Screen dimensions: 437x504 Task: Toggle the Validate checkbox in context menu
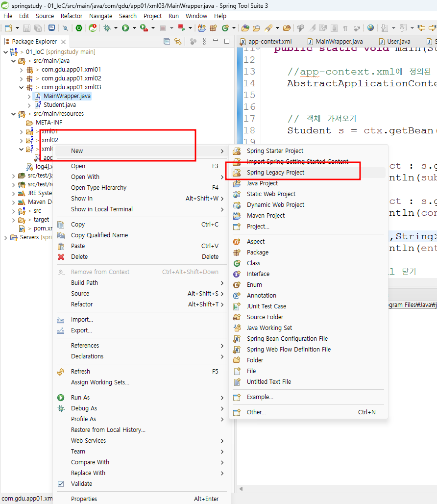click(x=61, y=484)
